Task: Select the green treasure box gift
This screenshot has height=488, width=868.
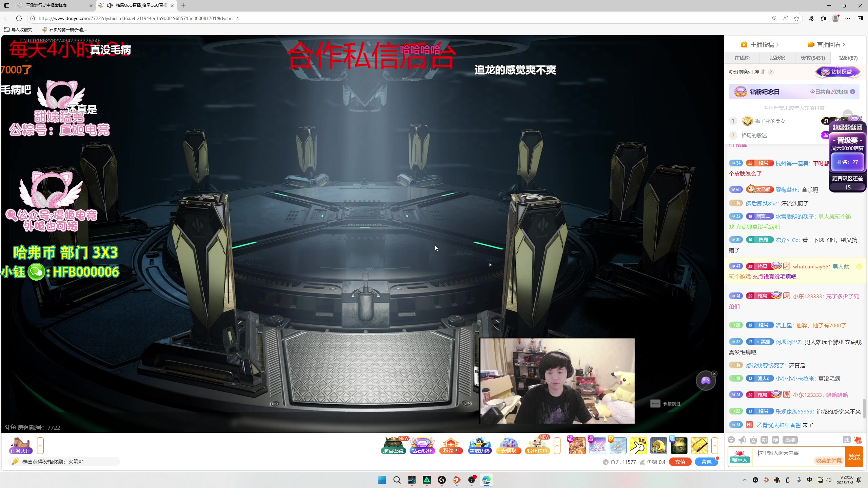Action: pyautogui.click(x=679, y=445)
